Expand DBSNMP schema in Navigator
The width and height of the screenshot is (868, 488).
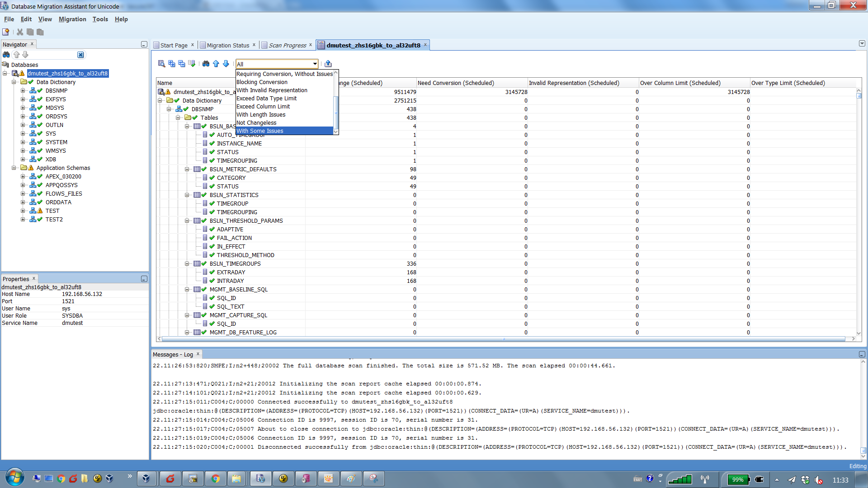coord(23,91)
